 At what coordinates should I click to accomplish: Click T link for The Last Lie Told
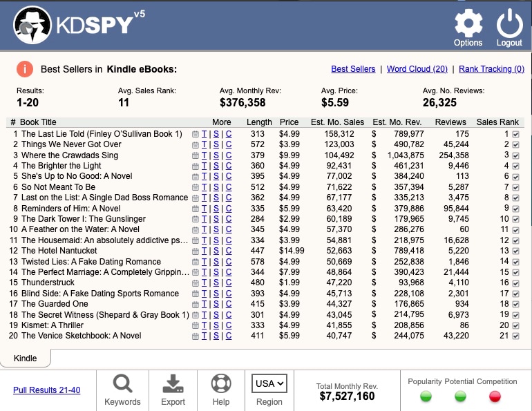[x=204, y=134]
